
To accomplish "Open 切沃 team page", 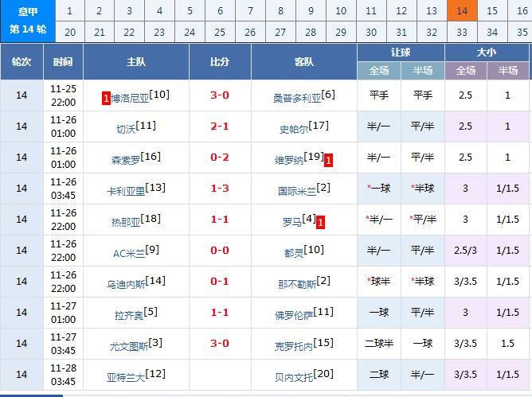I will [126, 129].
